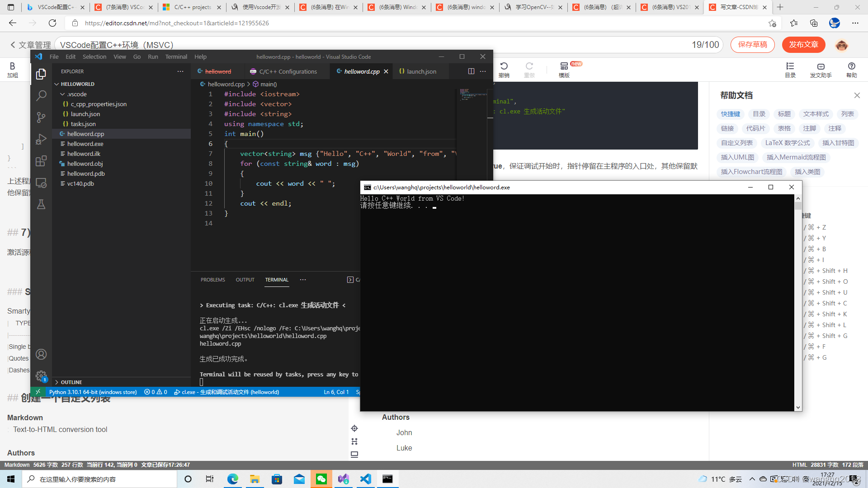Open c_cpp_properties.json in Explorer
Viewport: 868px width, 488px height.
tap(99, 104)
